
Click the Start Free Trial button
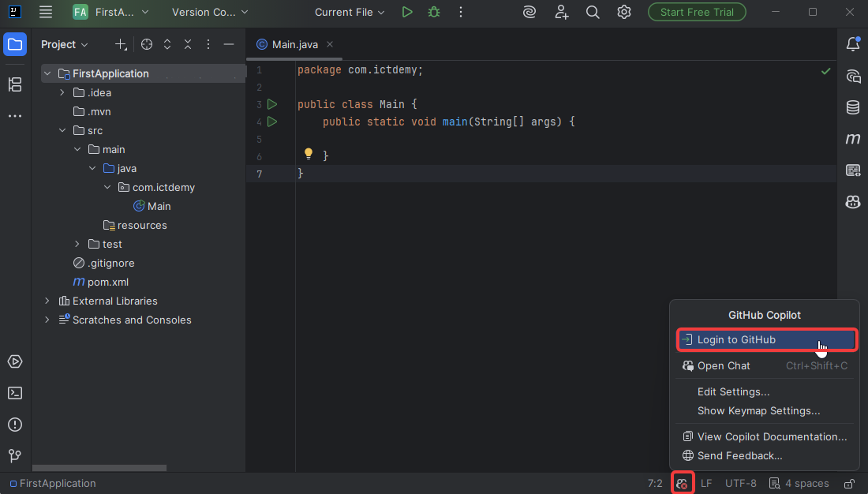[x=697, y=12]
